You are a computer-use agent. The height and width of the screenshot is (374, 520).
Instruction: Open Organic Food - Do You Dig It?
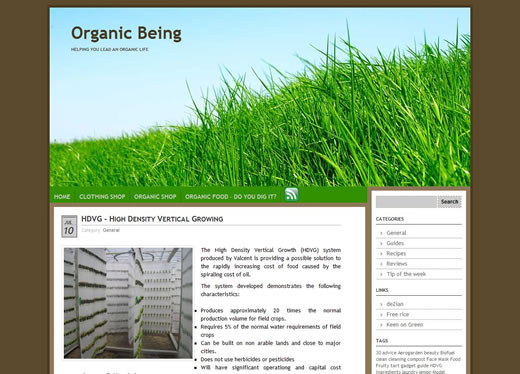[x=231, y=197]
